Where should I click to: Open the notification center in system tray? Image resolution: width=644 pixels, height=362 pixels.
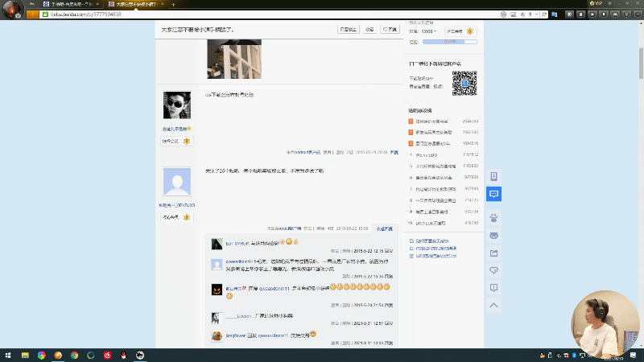click(633, 355)
